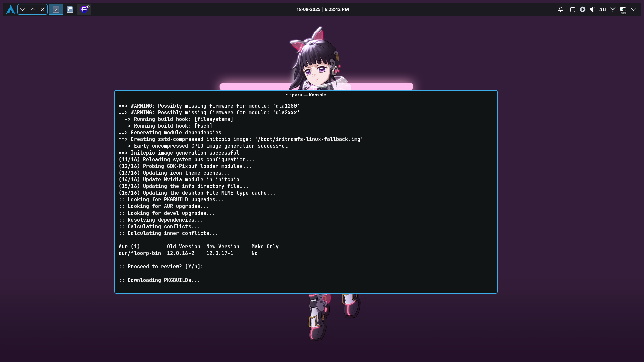Click the up chevron window control in panel
This screenshot has width=644, height=362.
pyautogui.click(x=33, y=9)
